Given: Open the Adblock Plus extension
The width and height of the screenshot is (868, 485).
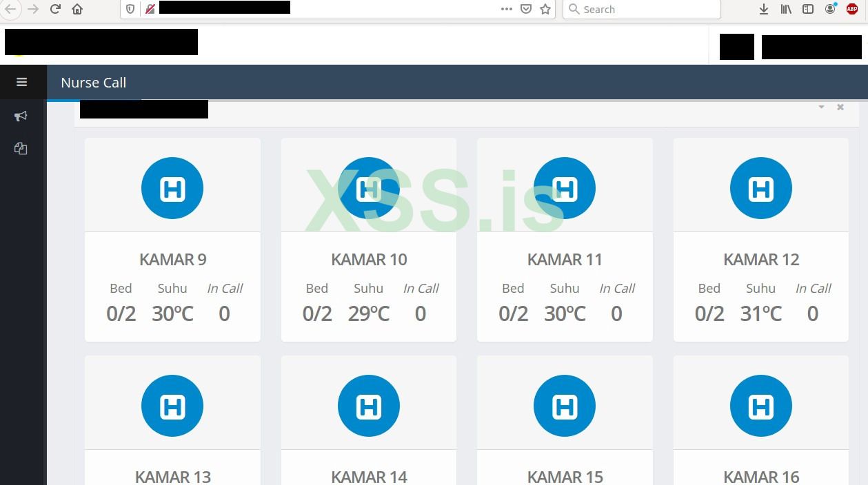Looking at the screenshot, I should (x=852, y=9).
